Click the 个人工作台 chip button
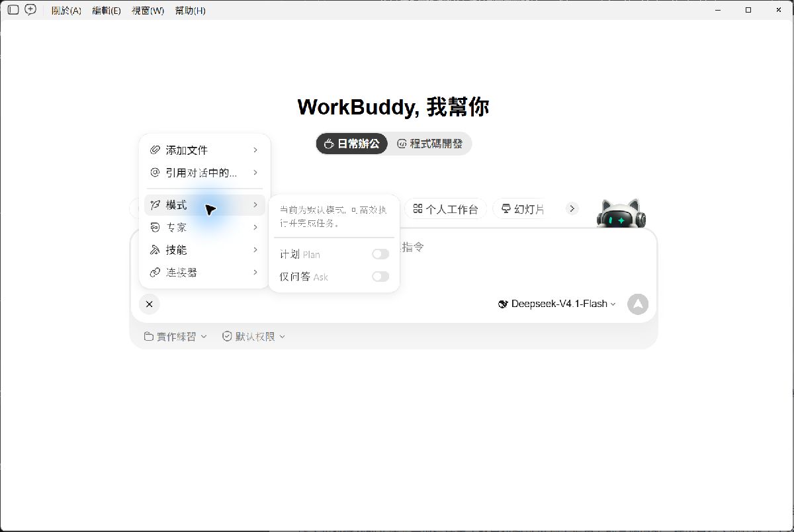The height and width of the screenshot is (532, 794). (445, 209)
